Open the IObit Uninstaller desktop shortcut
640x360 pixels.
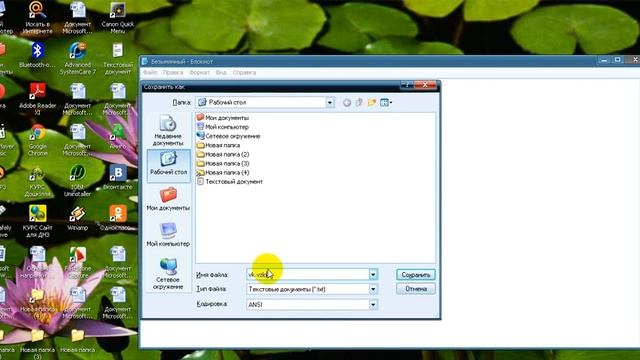pyautogui.click(x=77, y=181)
